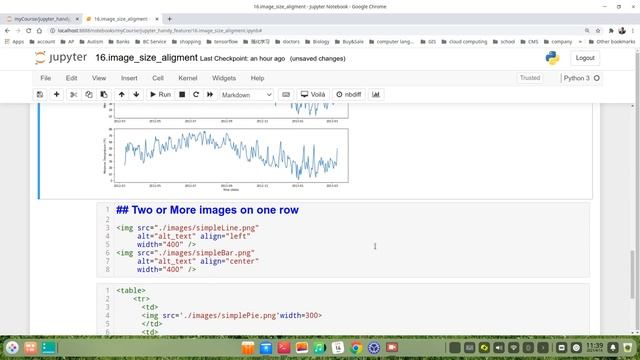The image size is (640, 360).
Task: Open the Widgets menu
Action: pyautogui.click(x=224, y=78)
